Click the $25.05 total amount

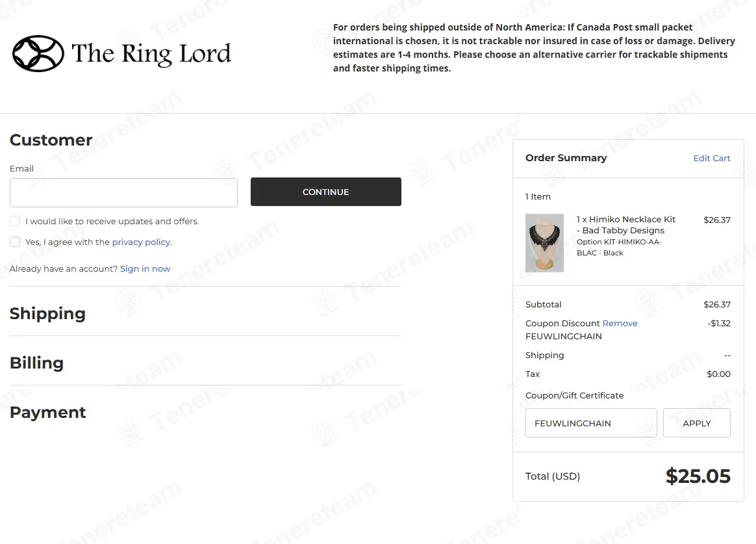click(x=698, y=476)
